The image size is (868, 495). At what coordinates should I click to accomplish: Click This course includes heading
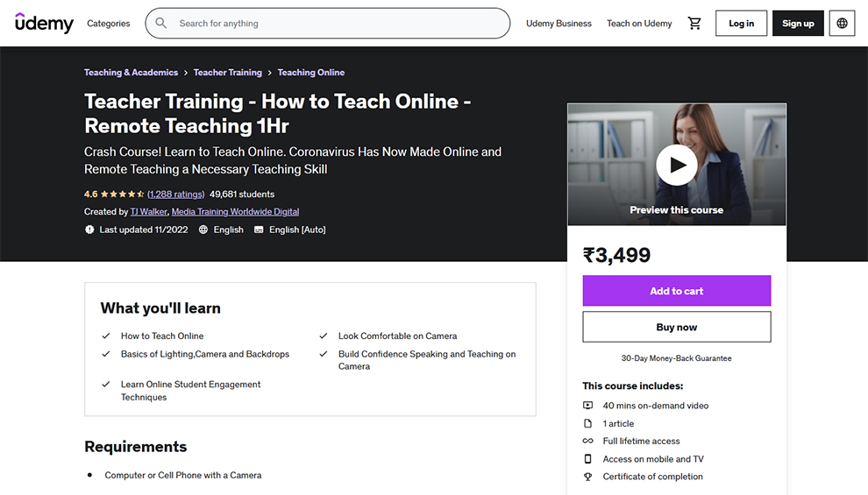coord(633,386)
